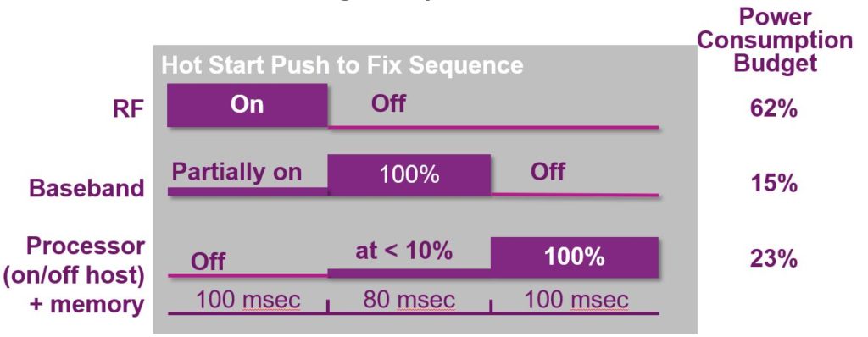Click the 'Baseband' row label
The width and height of the screenshot is (868, 337).
pos(87,188)
